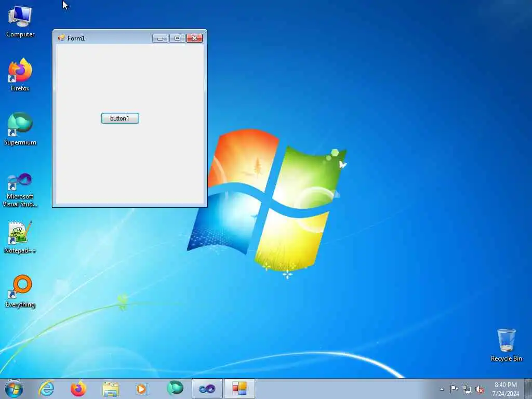Close the Form1 window
This screenshot has width=532, height=399.
[194, 38]
